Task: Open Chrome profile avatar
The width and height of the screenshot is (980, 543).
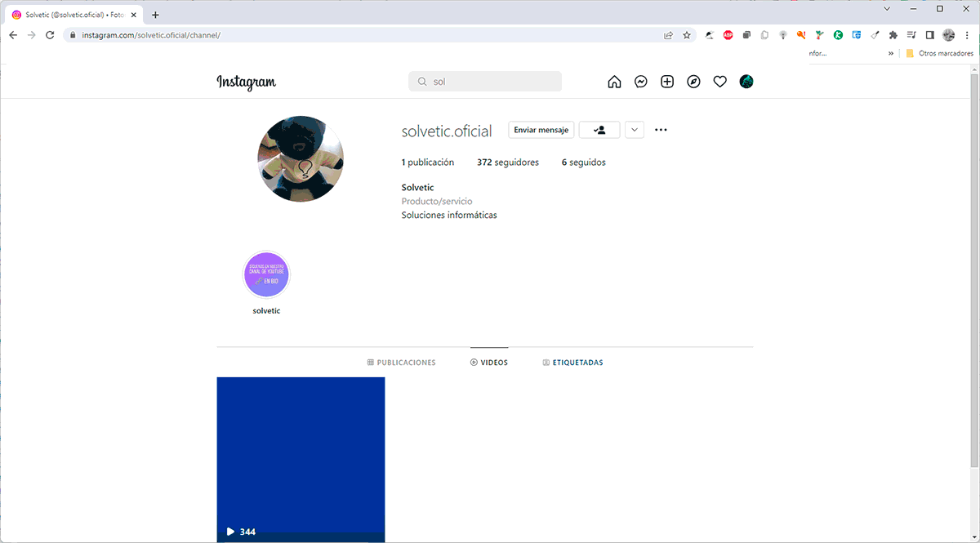Action: [948, 35]
